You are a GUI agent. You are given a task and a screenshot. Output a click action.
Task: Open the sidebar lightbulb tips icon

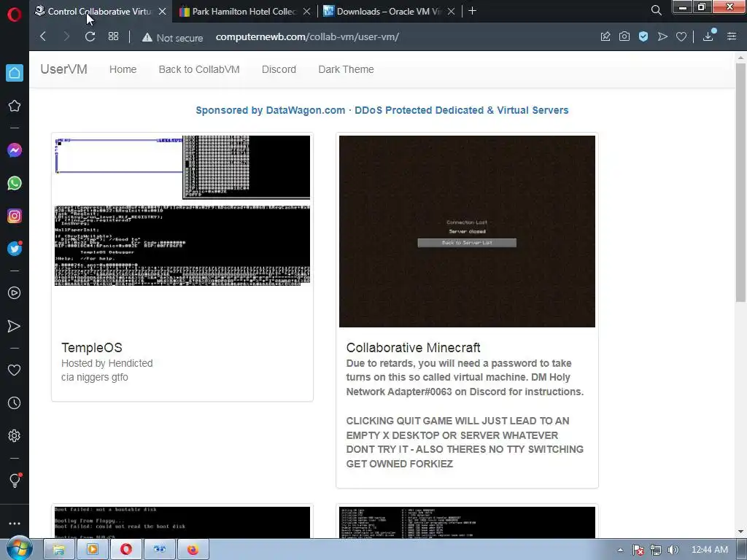[x=15, y=480]
